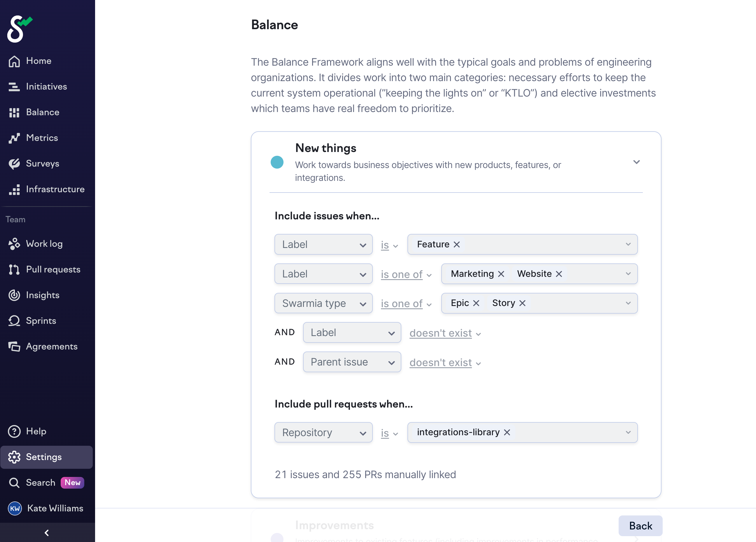Open Sprints from the sidebar
The image size is (756, 542).
pos(41,321)
